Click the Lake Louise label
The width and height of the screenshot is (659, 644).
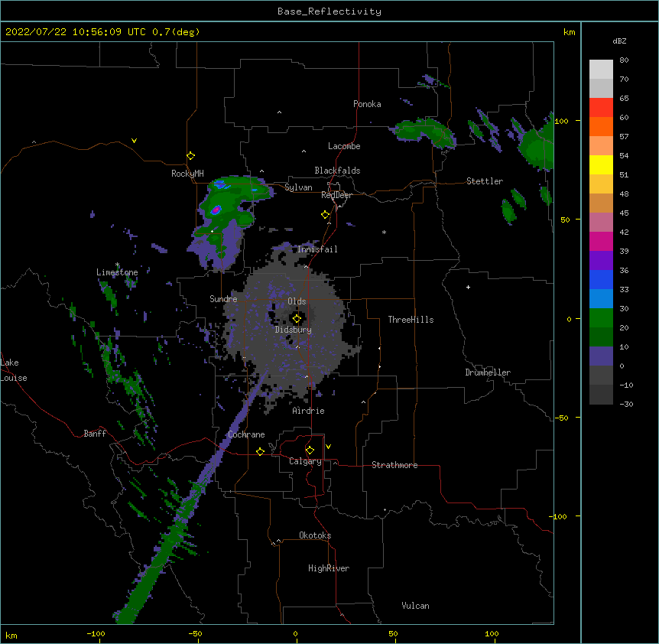tap(14, 370)
